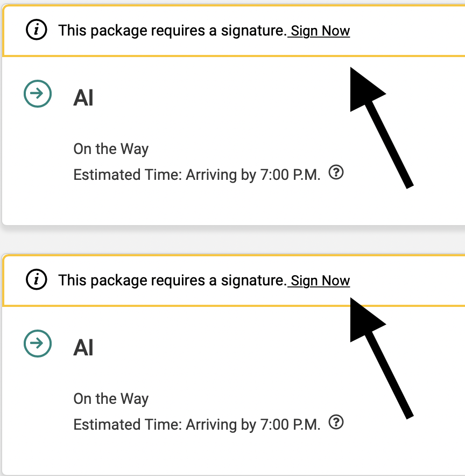The width and height of the screenshot is (465, 476).
Task: Click the On the Way status, second card
Action: (111, 399)
